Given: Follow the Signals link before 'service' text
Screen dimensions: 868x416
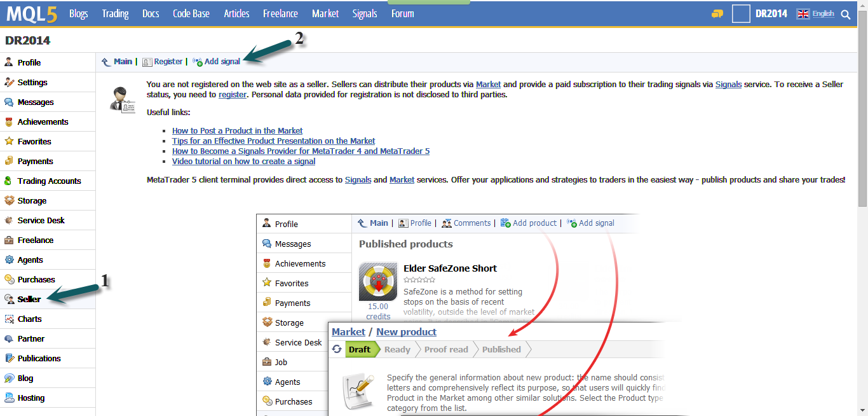Looking at the screenshot, I should 729,84.
